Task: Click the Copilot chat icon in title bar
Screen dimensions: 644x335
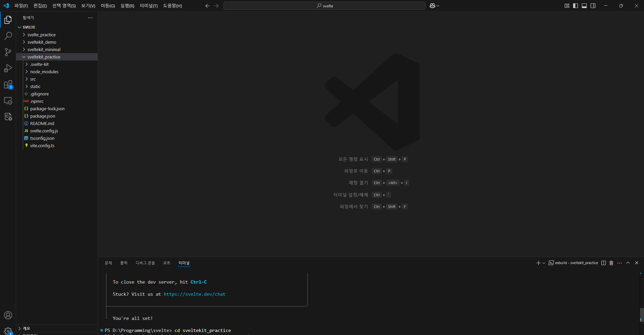Action: pyautogui.click(x=432, y=6)
